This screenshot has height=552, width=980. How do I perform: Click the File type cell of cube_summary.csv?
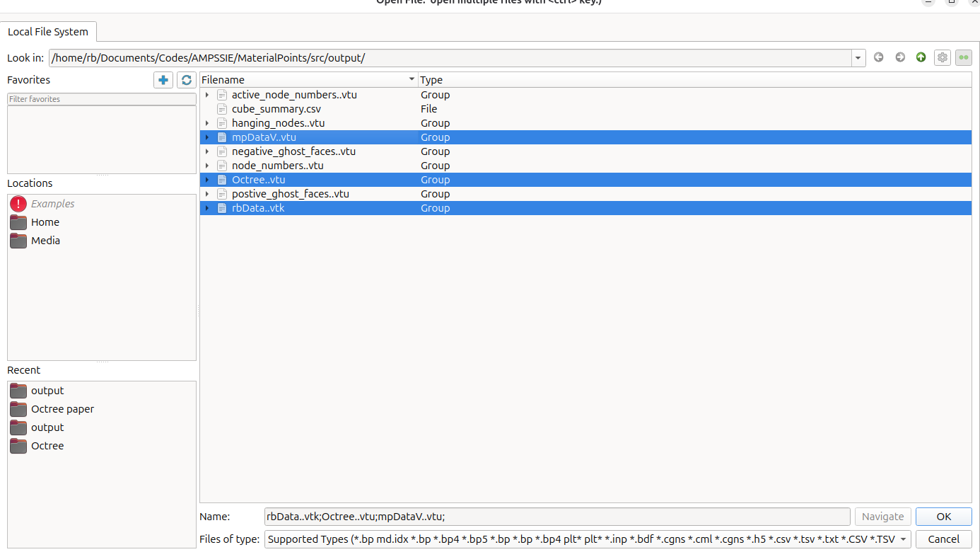pyautogui.click(x=429, y=109)
